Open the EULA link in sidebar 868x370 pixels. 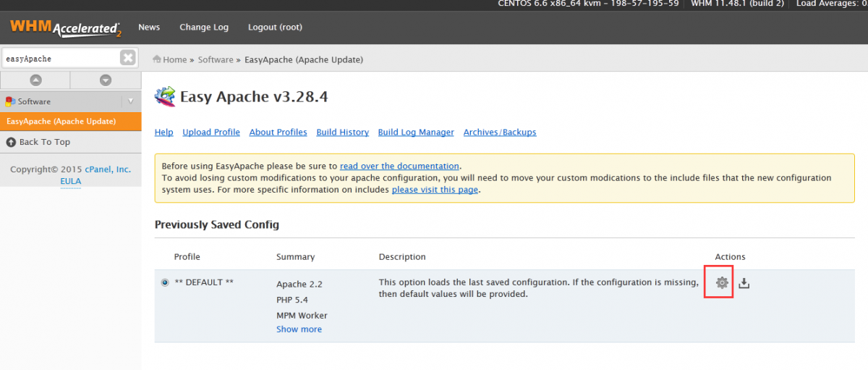(x=71, y=181)
